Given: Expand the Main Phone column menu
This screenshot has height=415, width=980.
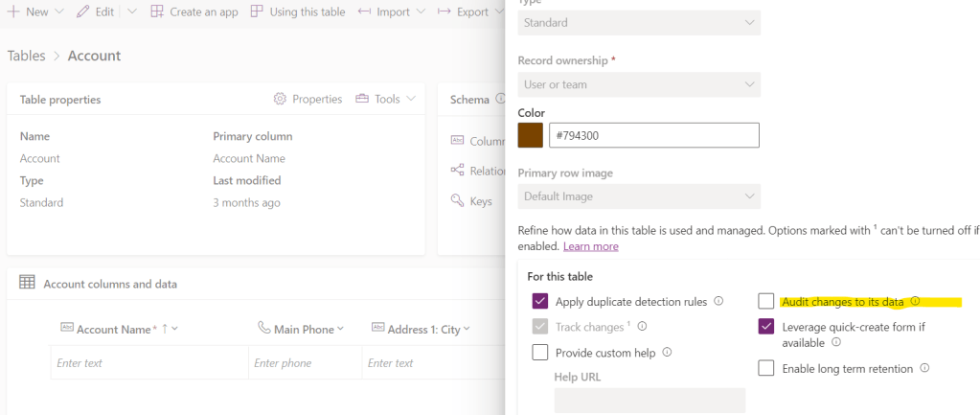Looking at the screenshot, I should pos(340,330).
